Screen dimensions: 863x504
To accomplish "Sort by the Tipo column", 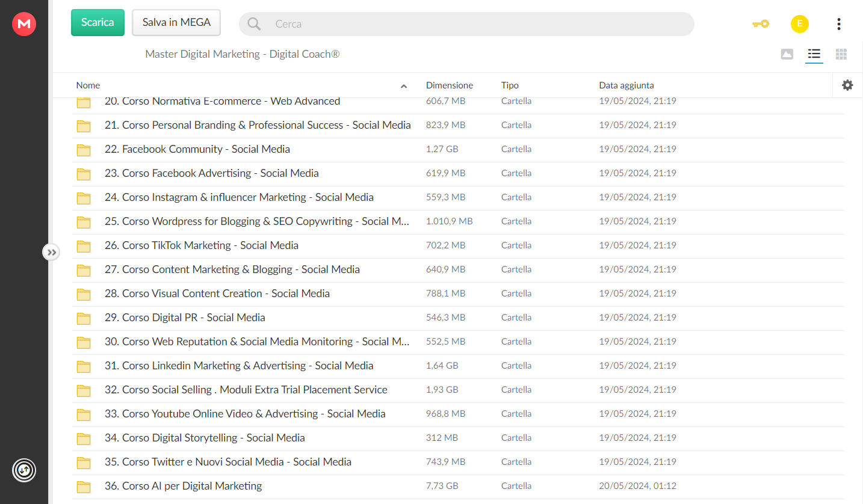I will pyautogui.click(x=510, y=85).
